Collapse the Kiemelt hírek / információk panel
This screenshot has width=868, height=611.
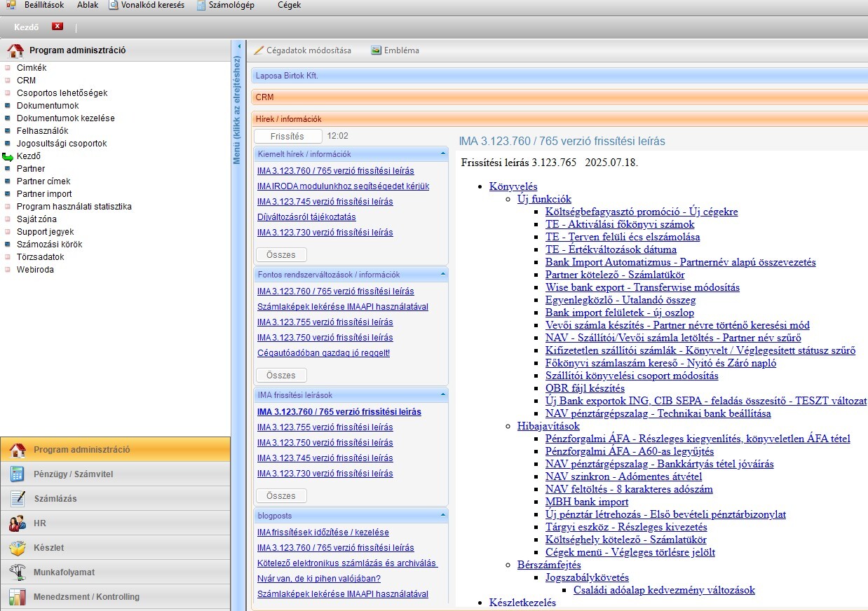(x=442, y=153)
